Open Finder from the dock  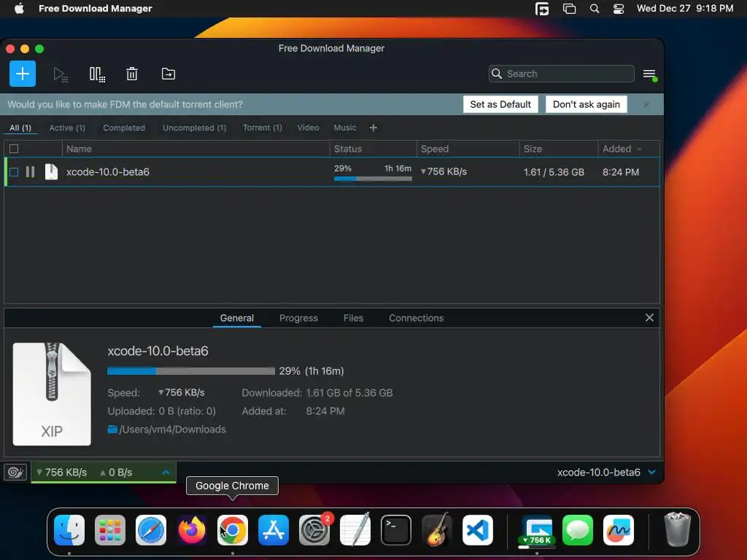point(69,530)
